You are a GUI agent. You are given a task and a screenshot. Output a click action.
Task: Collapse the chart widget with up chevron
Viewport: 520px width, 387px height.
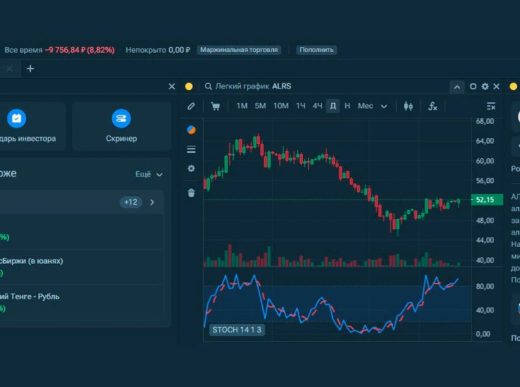click(x=457, y=87)
